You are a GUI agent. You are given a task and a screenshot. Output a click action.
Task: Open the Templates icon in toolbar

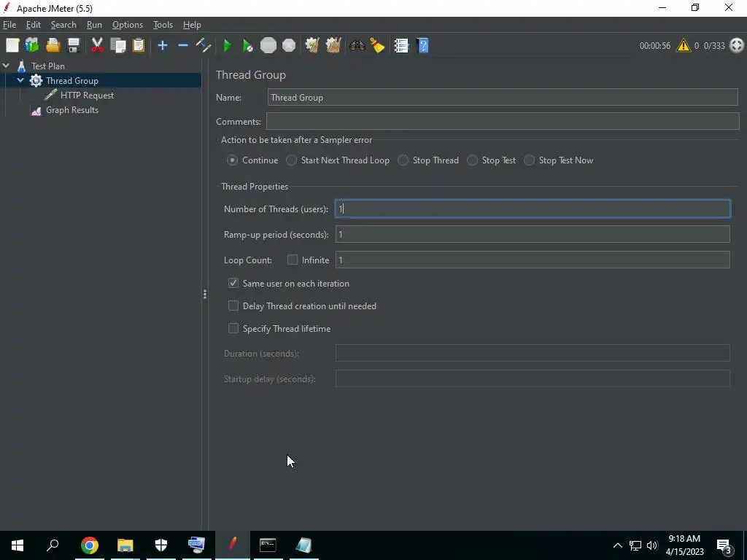point(32,46)
